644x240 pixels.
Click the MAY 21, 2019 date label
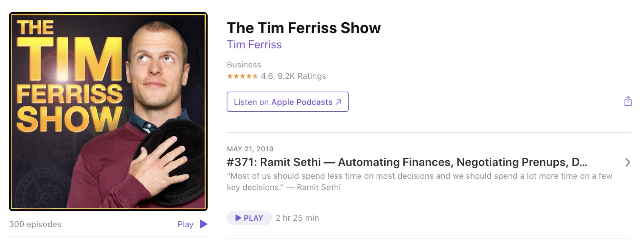point(250,149)
